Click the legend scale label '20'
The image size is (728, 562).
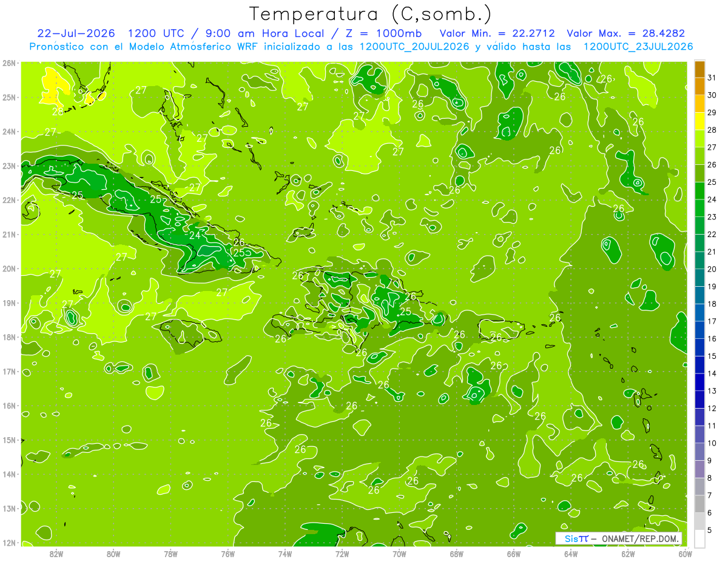712,269
